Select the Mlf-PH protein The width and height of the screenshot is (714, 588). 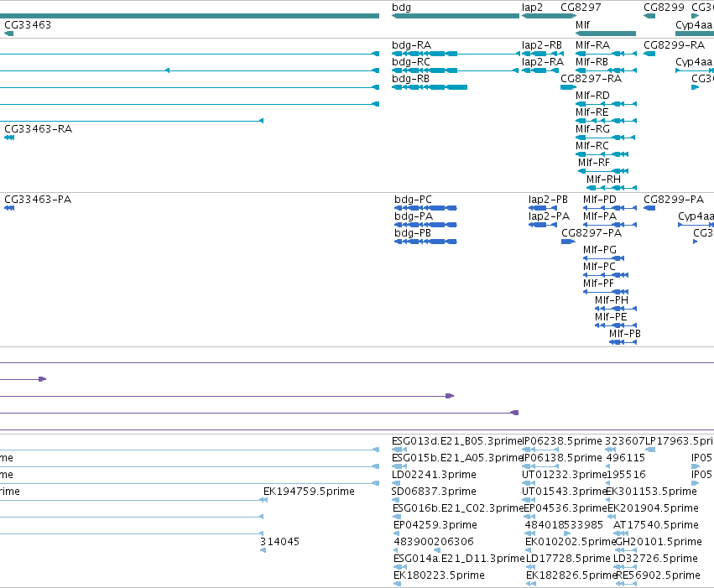(x=612, y=301)
